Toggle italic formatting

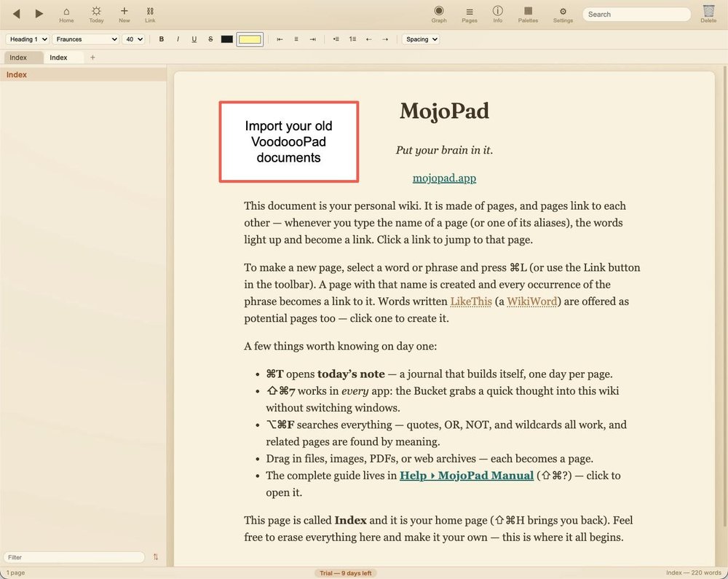178,39
